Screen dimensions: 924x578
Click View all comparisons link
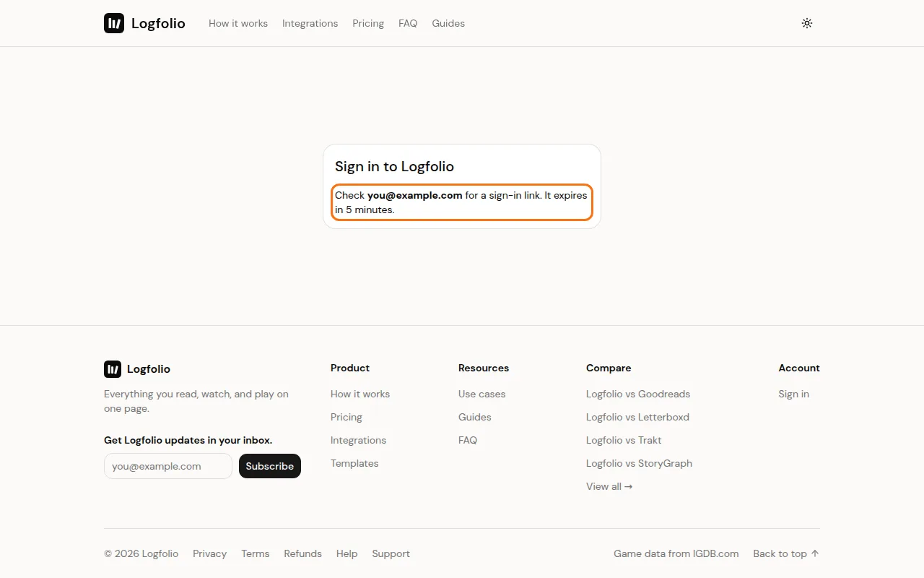[609, 486]
